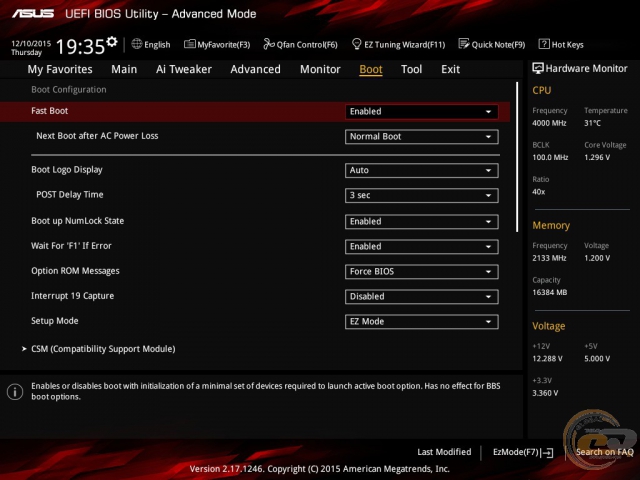Open Quick Note(F9)
This screenshot has height=480, width=640.
point(492,44)
